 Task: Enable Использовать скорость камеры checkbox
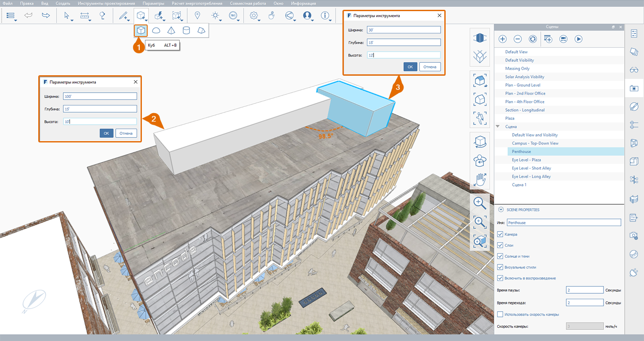(x=500, y=314)
